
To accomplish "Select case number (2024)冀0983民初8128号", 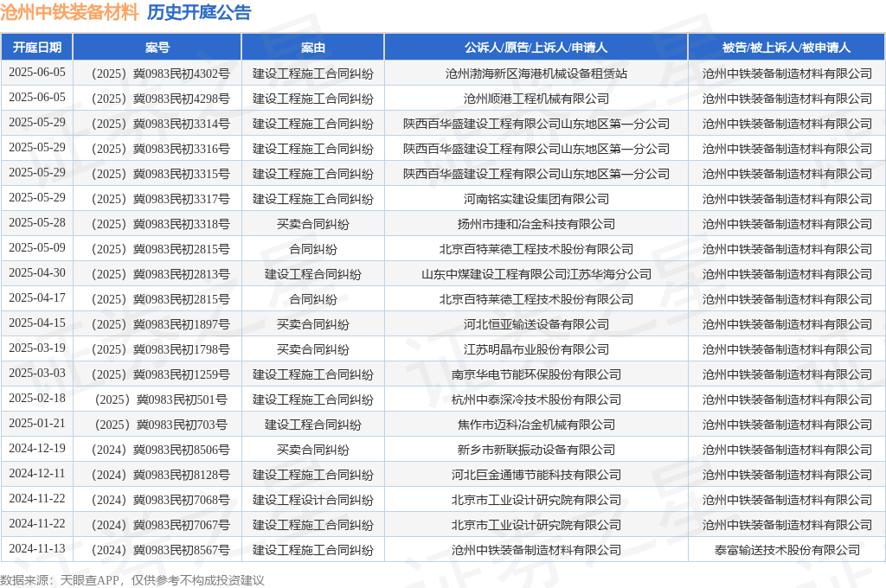I will pos(160,475).
